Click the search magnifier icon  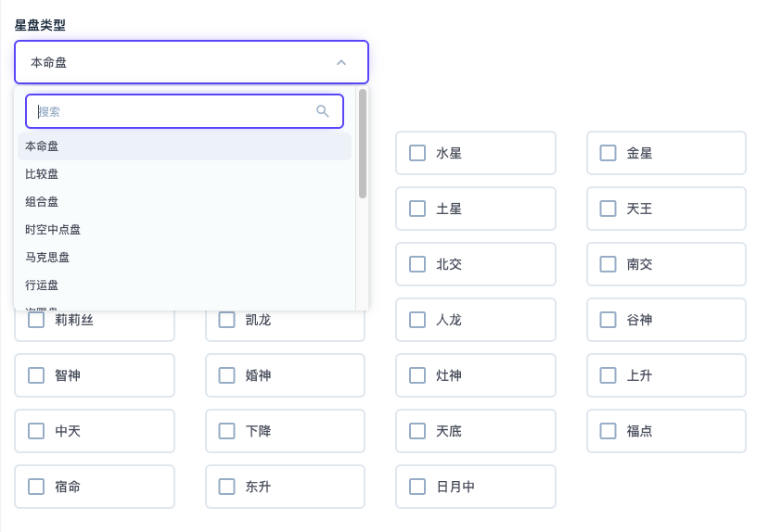[323, 111]
